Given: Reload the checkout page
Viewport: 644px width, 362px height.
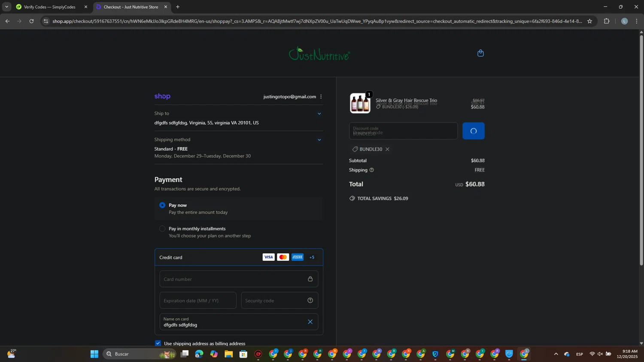Looking at the screenshot, I should pyautogui.click(x=31, y=21).
